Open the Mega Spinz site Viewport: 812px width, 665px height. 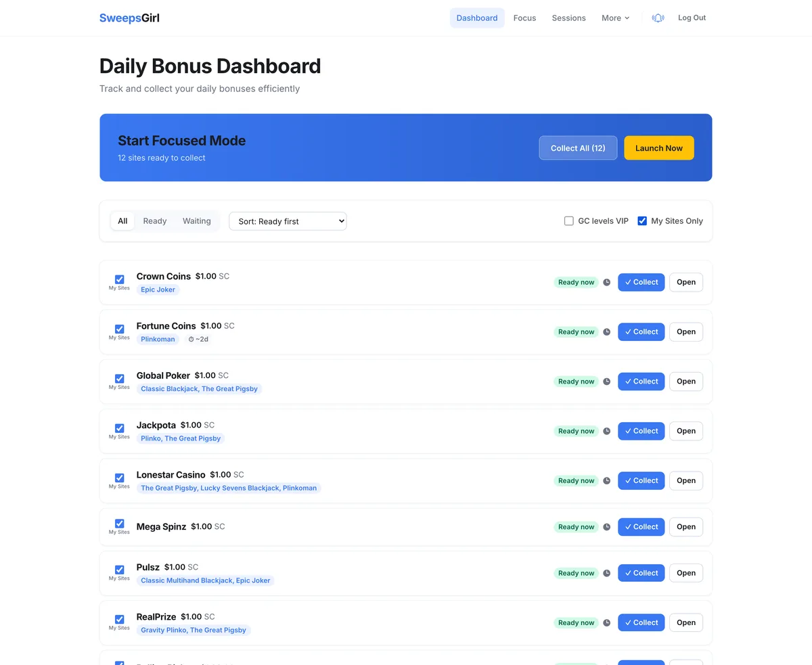click(x=686, y=527)
